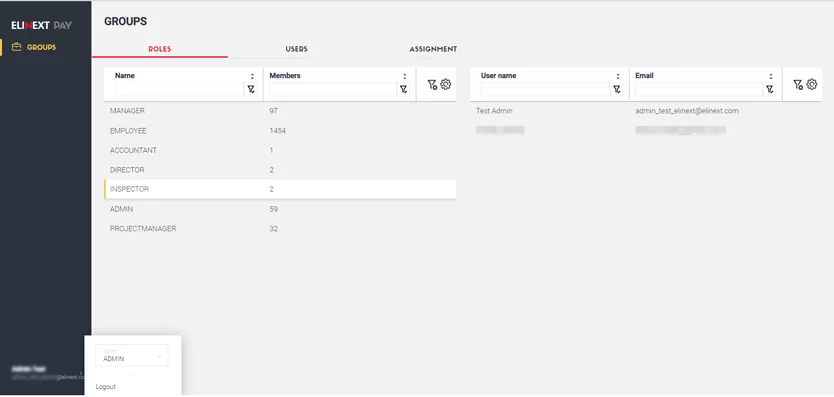Open filter icon in Name column
This screenshot has height=397, width=834.
(251, 89)
